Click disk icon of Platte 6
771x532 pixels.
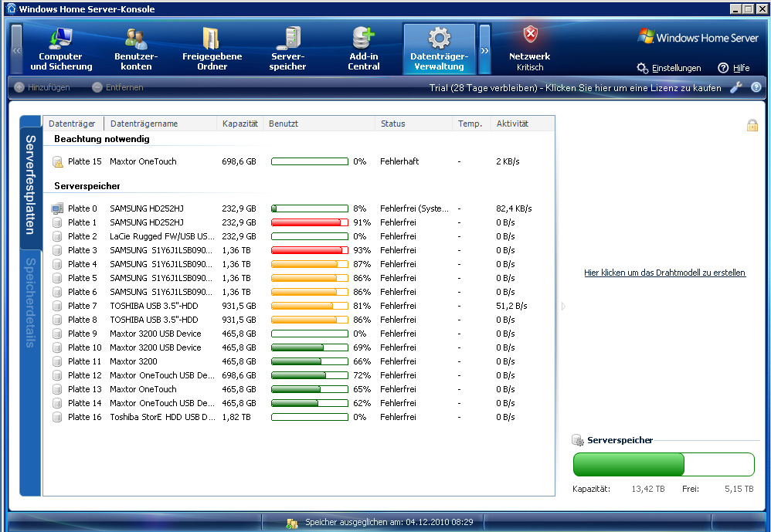coord(57,292)
